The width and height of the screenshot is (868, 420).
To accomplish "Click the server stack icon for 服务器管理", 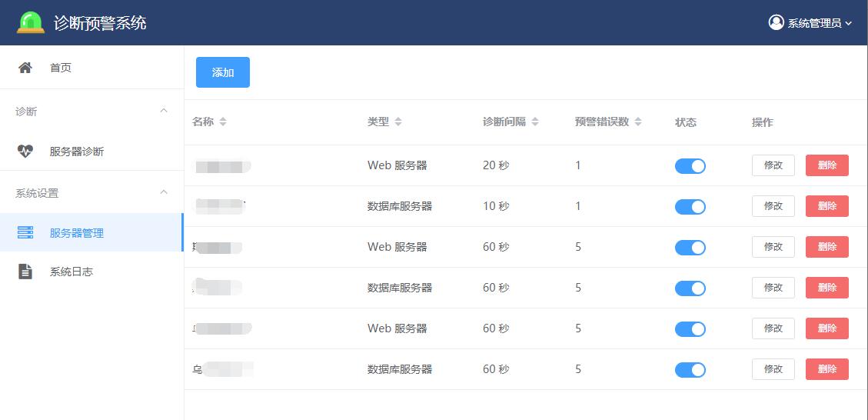I will pos(25,232).
